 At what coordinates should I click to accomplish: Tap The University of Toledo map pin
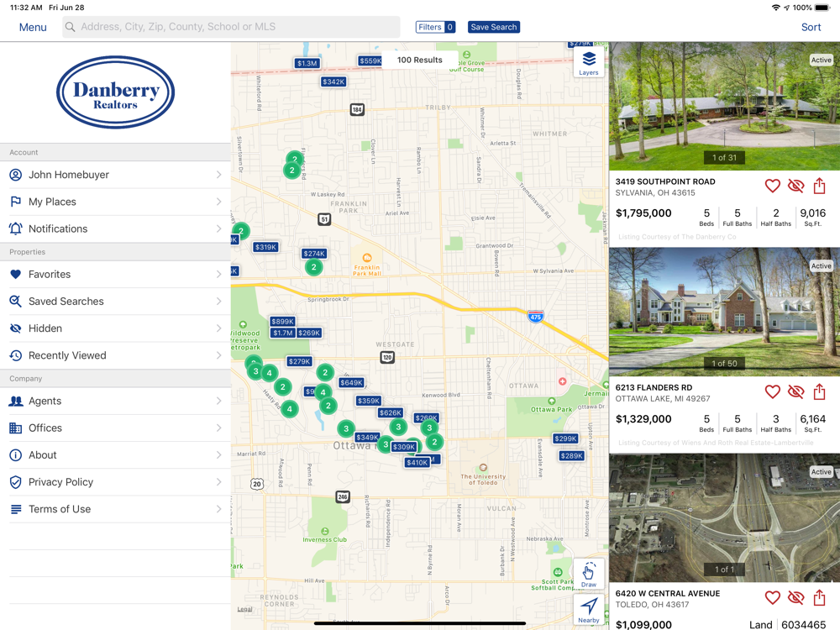pos(483,468)
